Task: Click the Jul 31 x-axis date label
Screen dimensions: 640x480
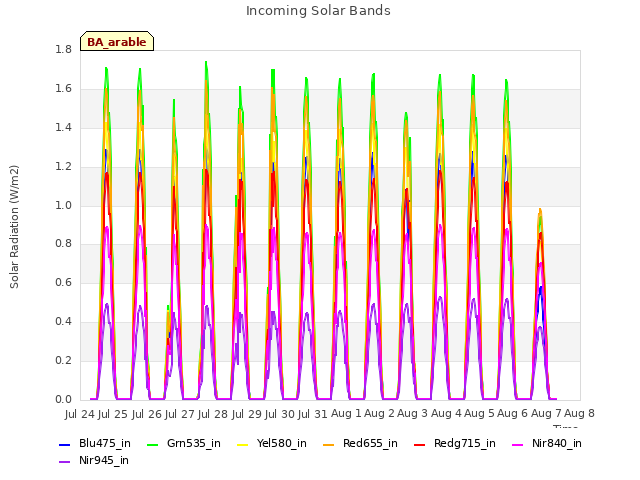Action: click(x=313, y=414)
